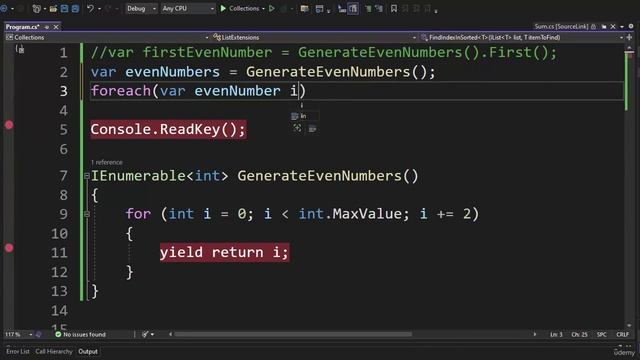Click the Keep Open icon on Sum.cs tab
640x360 pixels.
coord(604,27)
